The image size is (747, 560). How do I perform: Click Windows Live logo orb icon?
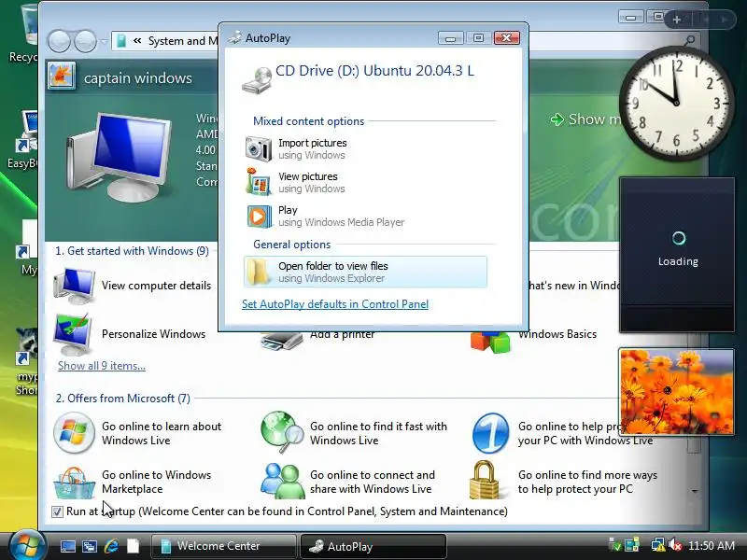pos(74,433)
